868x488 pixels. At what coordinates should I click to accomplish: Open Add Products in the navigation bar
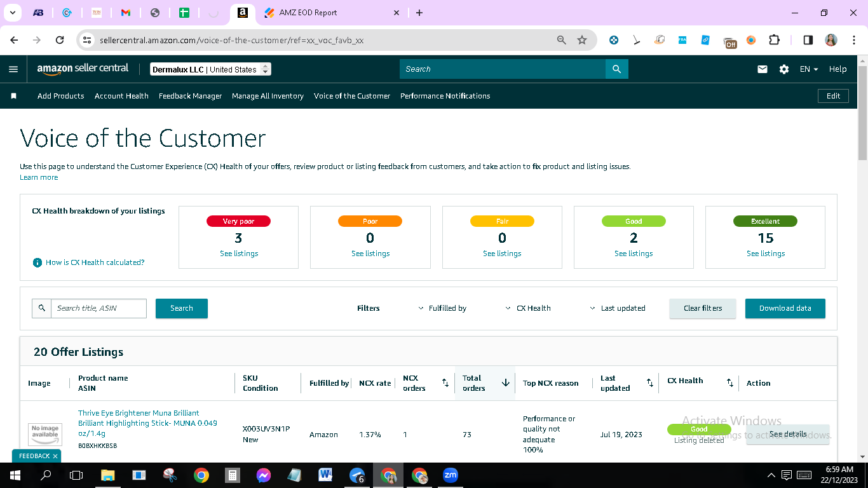click(61, 96)
